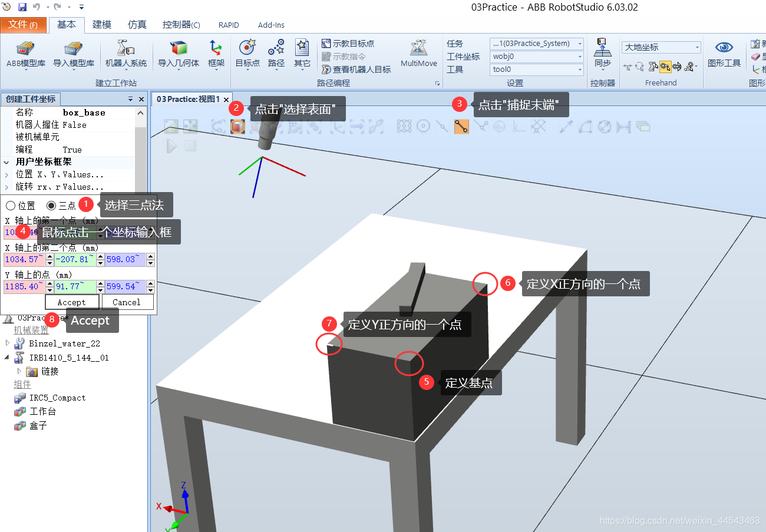Click the undo arrow in quick access bar

pos(37,7)
